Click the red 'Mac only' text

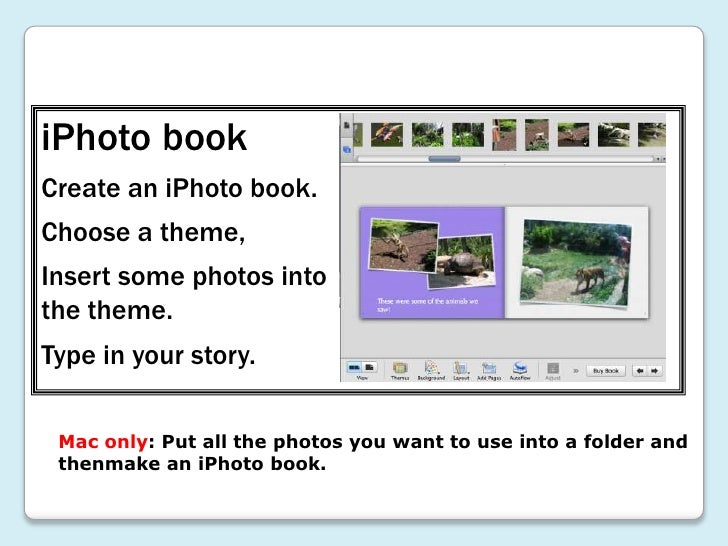[103, 442]
